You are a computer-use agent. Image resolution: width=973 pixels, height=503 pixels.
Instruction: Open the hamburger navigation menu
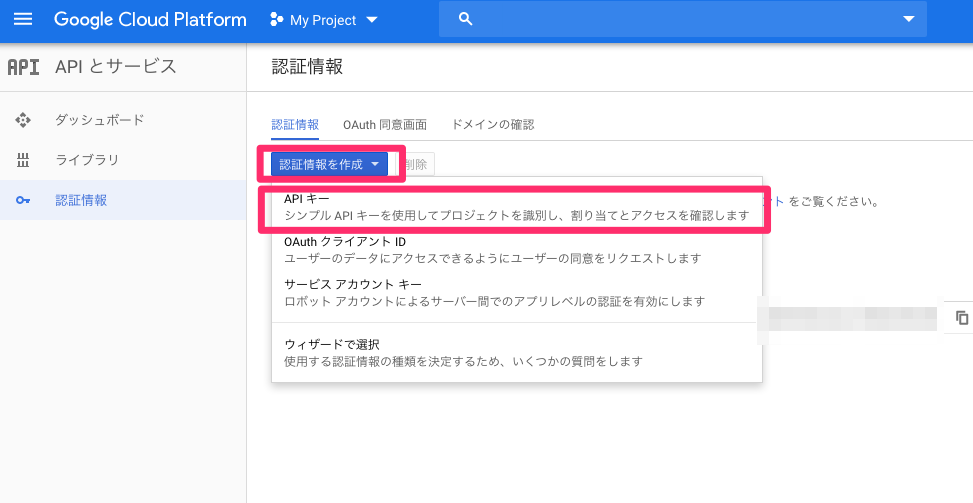[23, 19]
